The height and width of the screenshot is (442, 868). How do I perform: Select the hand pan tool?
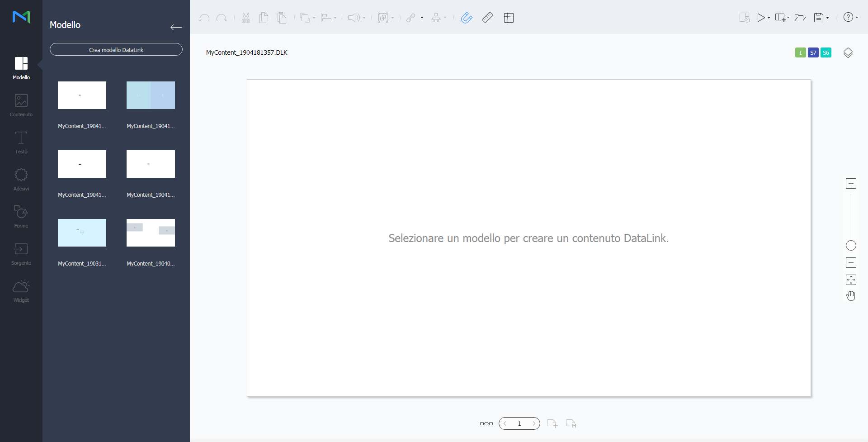(x=850, y=296)
